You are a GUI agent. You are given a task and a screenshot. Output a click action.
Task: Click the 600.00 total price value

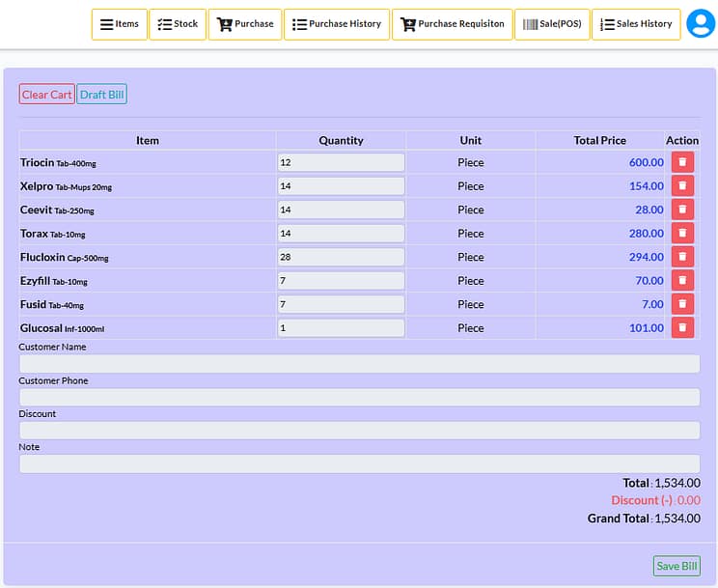647,162
